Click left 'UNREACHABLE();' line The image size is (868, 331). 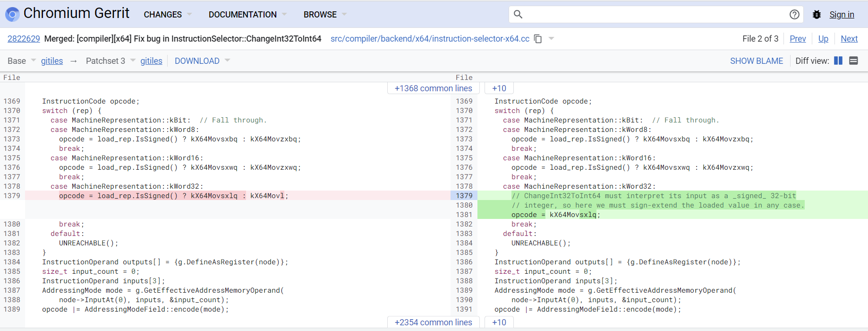[89, 243]
